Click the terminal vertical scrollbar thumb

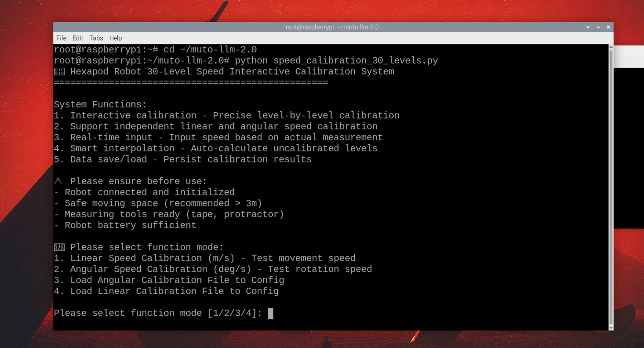pyautogui.click(x=611, y=187)
